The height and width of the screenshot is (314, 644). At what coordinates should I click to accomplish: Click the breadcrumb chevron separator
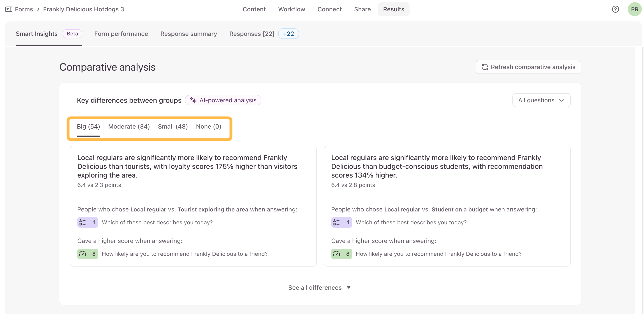pos(38,9)
